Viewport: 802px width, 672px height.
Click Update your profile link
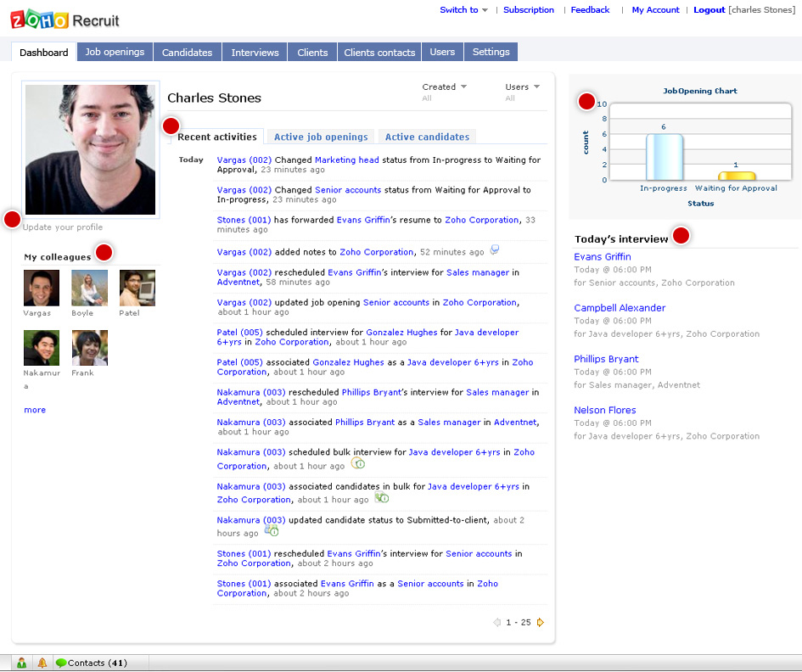tap(63, 227)
